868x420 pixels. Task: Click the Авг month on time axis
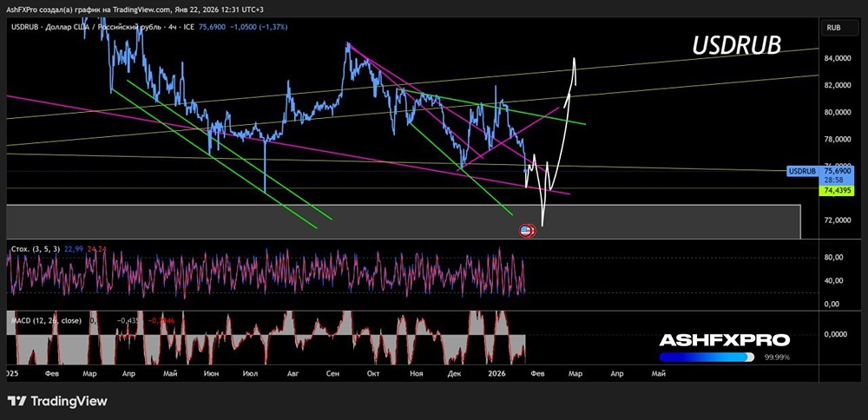point(293,374)
